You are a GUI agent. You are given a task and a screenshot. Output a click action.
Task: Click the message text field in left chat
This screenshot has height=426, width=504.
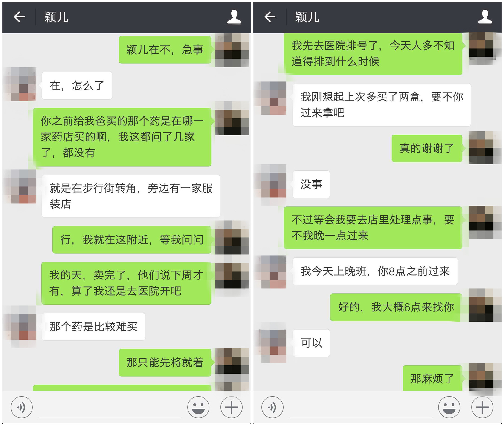(x=110, y=408)
